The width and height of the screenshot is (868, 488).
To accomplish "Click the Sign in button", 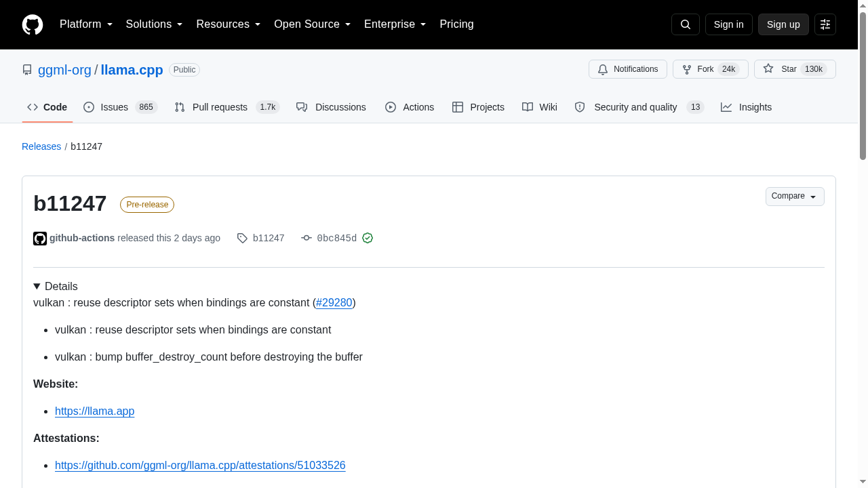I will pyautogui.click(x=729, y=24).
